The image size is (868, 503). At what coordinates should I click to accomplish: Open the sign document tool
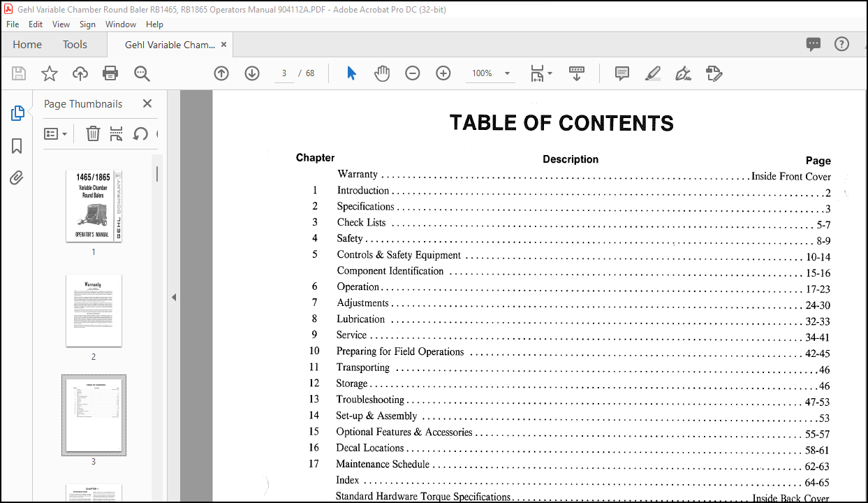pos(684,73)
